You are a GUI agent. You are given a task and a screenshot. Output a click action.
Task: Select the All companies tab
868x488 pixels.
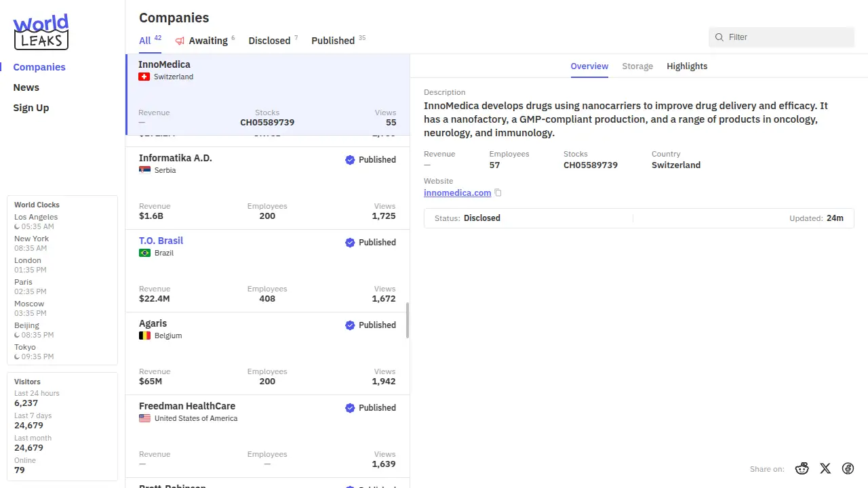click(145, 41)
